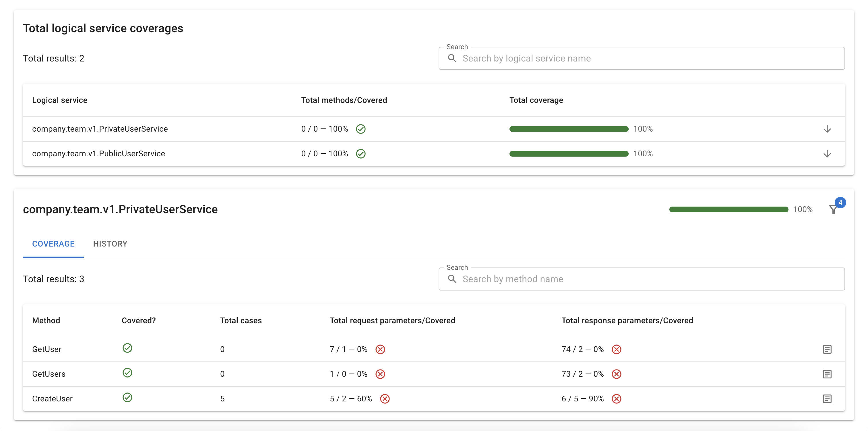Open the details icon for the GetUser row
868x431 pixels.
[x=827, y=349]
